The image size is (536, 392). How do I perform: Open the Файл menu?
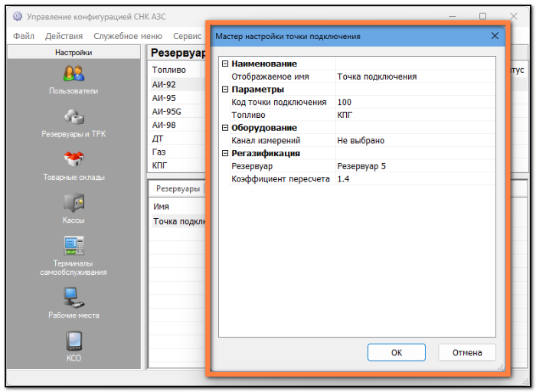coord(24,36)
